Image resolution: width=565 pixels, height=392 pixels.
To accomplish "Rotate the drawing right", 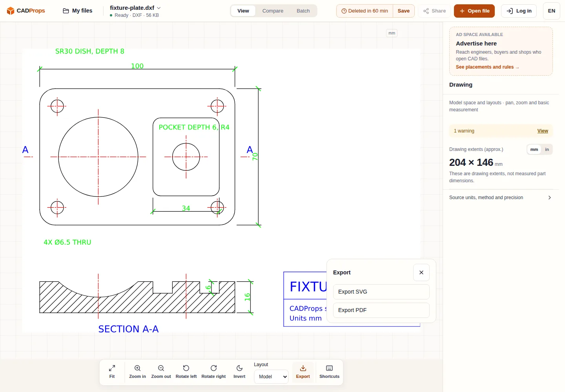I will point(213,372).
